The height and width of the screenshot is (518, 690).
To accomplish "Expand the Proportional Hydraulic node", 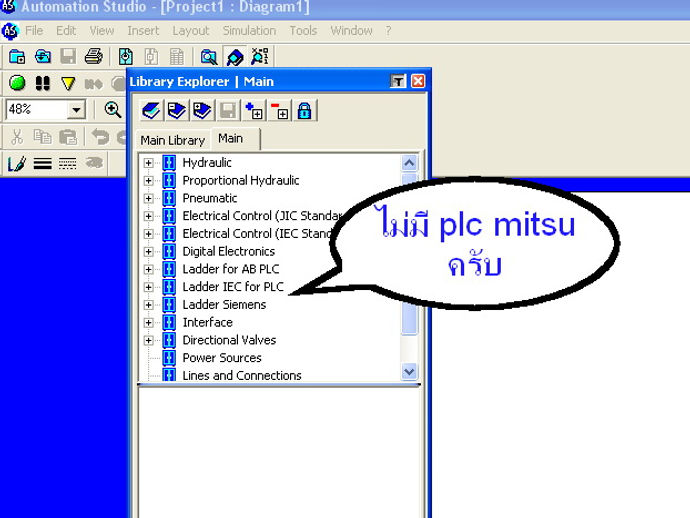I will point(148,180).
